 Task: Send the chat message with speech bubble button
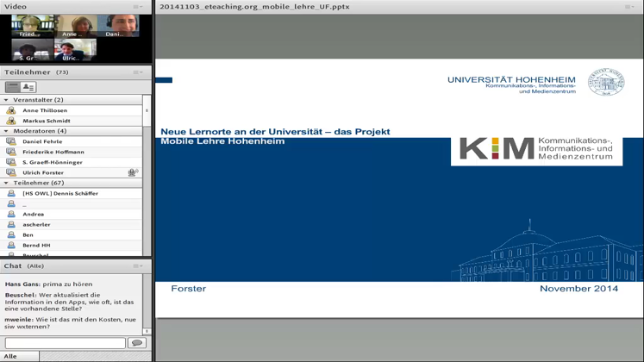[136, 343]
